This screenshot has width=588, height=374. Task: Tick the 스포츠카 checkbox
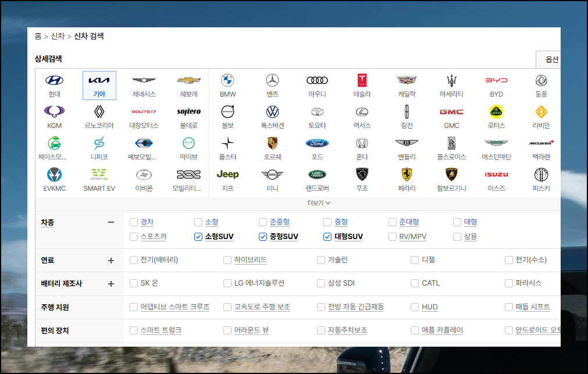(x=134, y=236)
